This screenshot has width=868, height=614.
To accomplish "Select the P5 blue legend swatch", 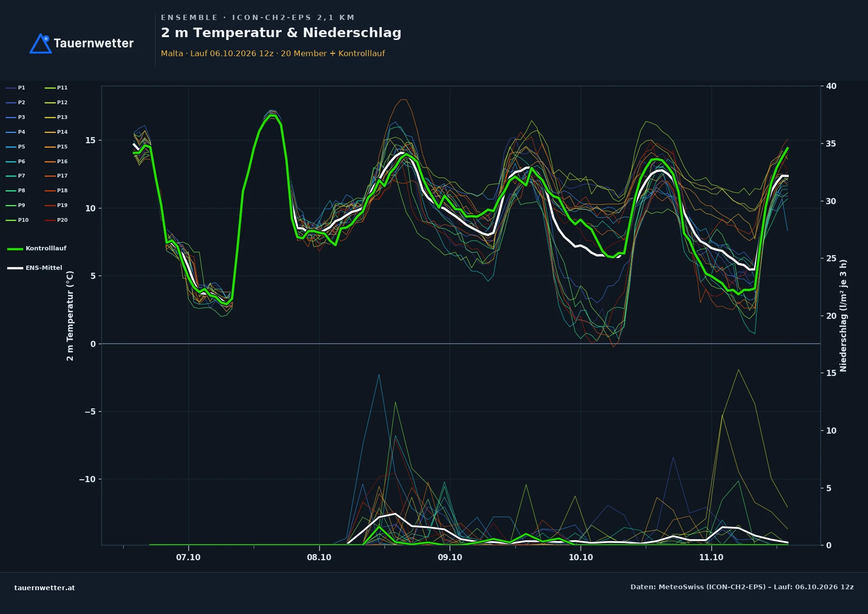I will coord(11,147).
